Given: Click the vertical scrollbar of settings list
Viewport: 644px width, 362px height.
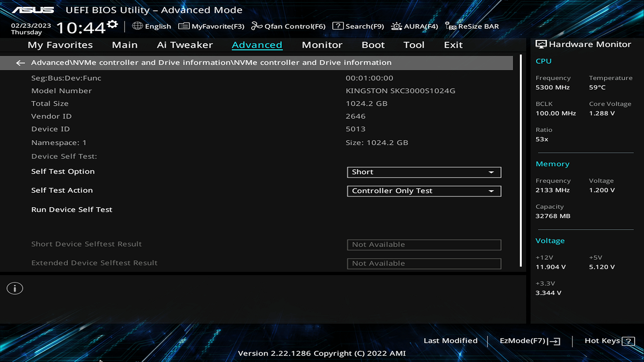Looking at the screenshot, I should pos(521,161).
